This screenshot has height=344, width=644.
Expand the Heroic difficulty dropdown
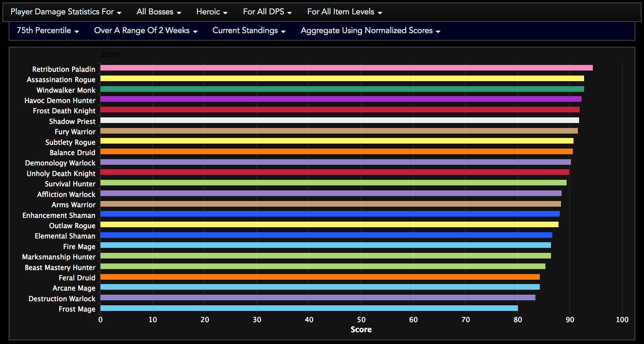coord(212,12)
